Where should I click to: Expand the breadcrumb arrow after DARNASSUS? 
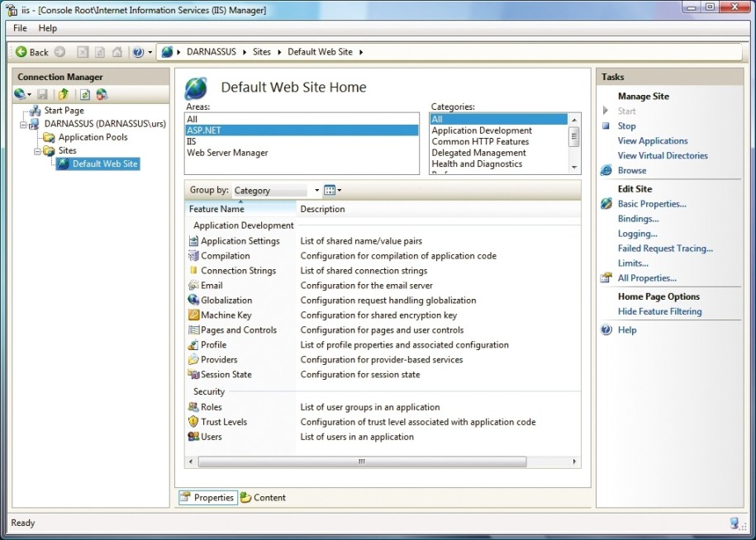tap(245, 52)
